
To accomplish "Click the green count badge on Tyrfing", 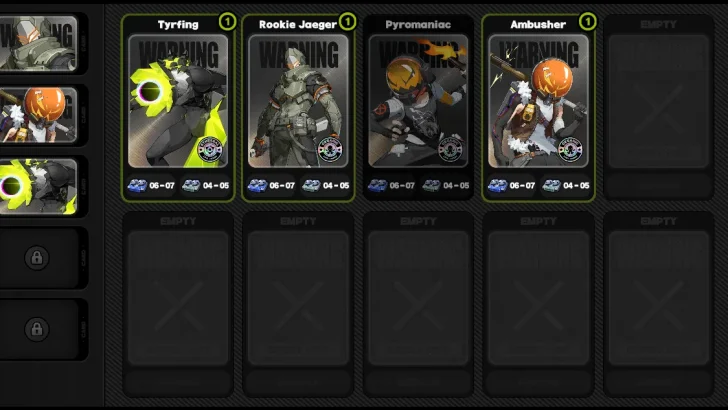I will (x=227, y=21).
